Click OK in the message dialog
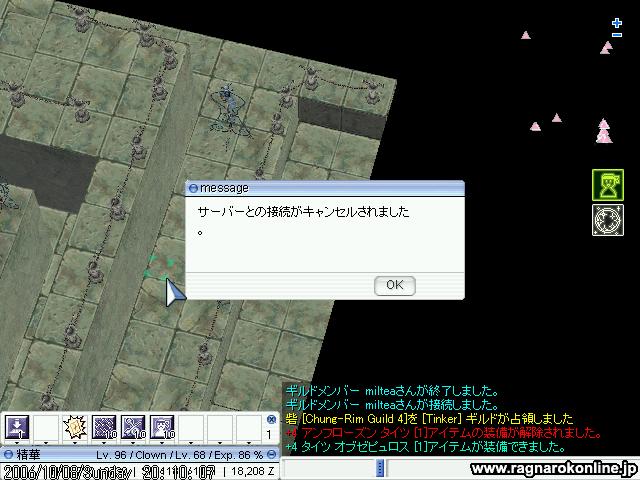This screenshot has width=640, height=480. tap(395, 285)
